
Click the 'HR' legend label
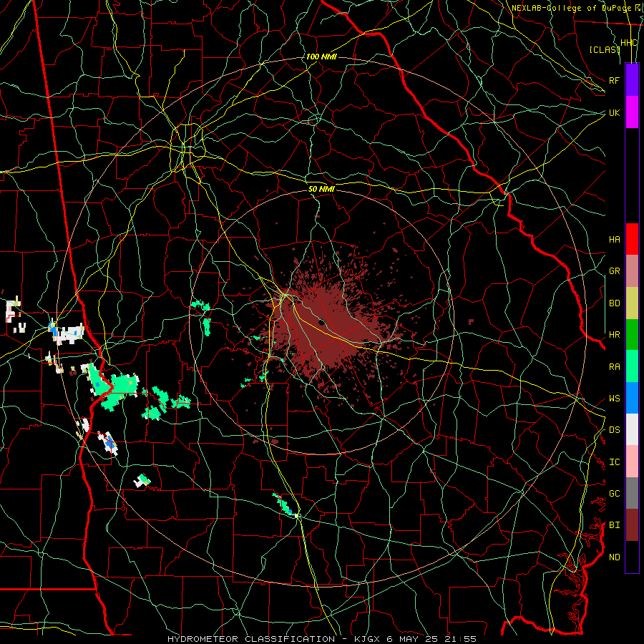tap(614, 335)
